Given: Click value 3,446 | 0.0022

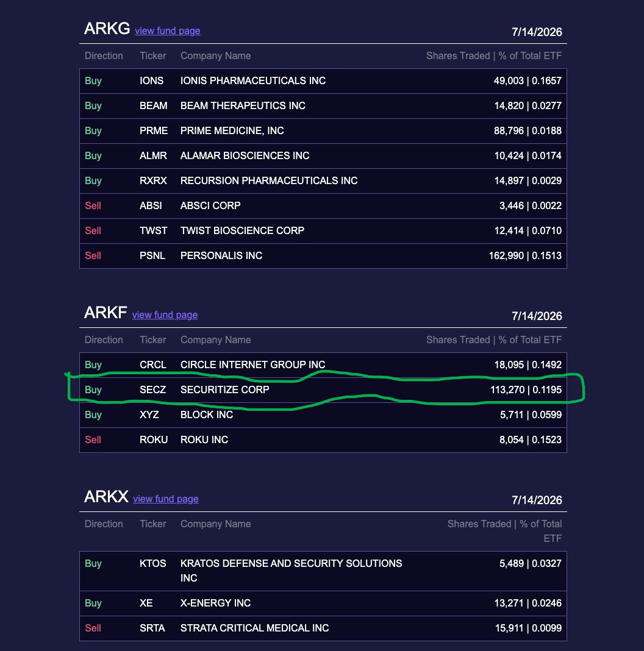Looking at the screenshot, I should pos(531,205).
